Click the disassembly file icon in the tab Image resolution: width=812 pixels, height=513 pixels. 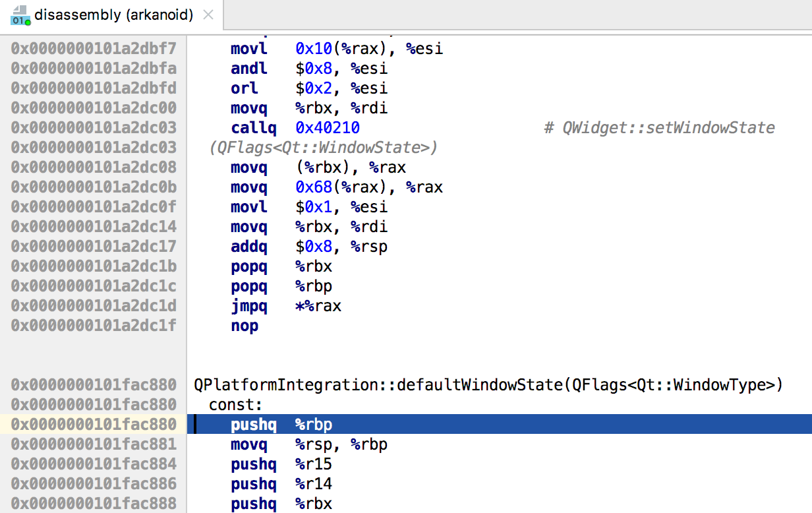click(20, 15)
